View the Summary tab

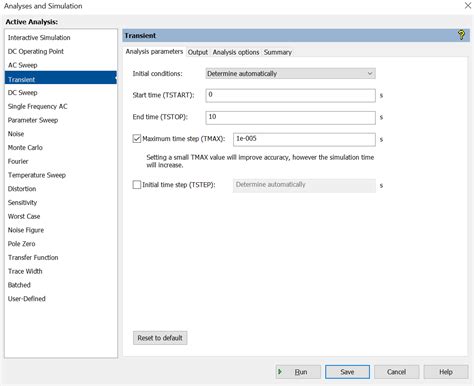pos(278,52)
